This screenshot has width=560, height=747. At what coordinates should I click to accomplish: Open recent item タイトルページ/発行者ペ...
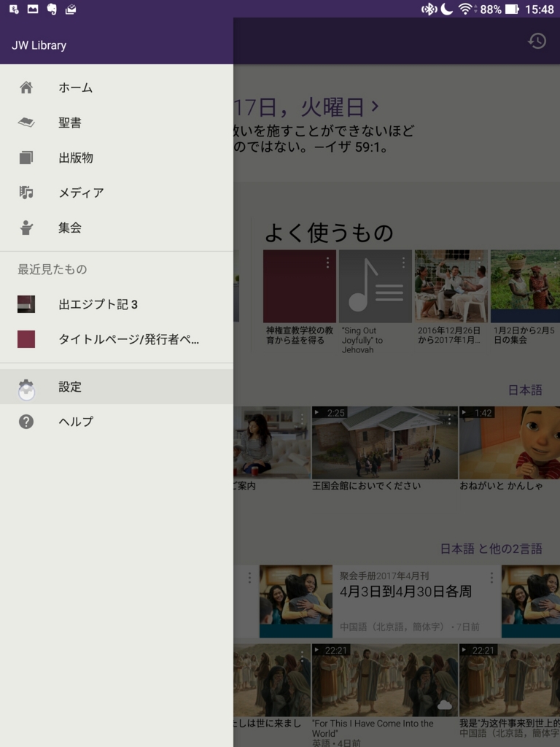[116, 339]
